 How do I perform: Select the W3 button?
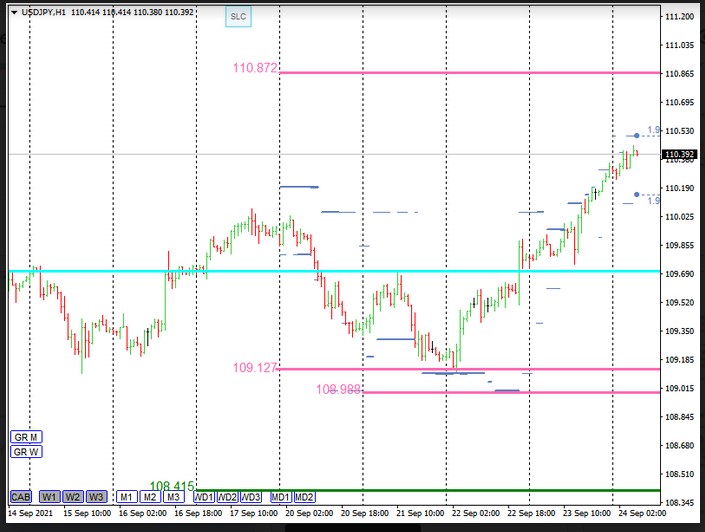96,497
